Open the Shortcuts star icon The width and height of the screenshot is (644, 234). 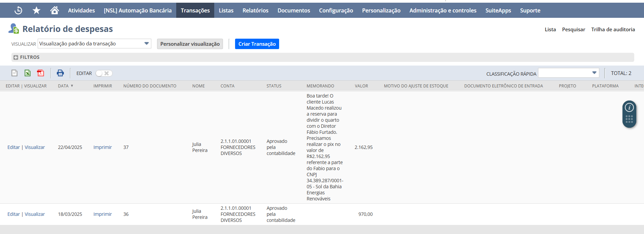[x=36, y=10]
